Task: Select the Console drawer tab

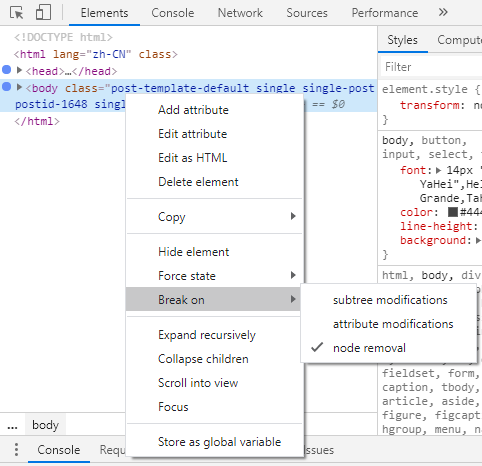Action: 59,450
